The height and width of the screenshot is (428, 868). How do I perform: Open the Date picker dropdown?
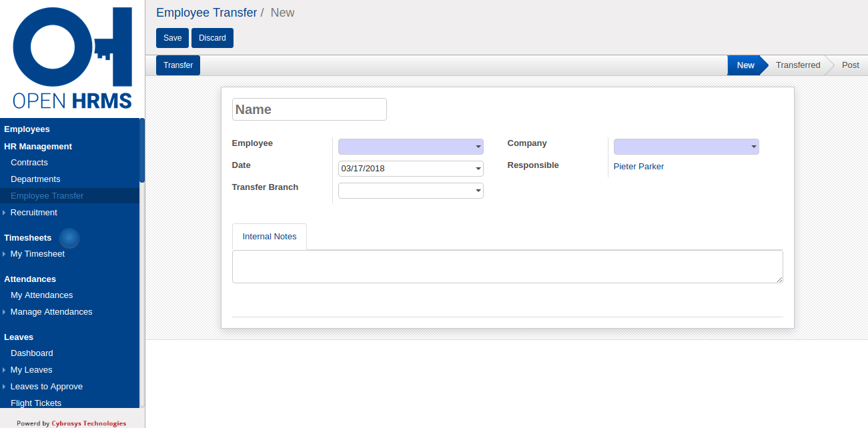click(x=478, y=169)
